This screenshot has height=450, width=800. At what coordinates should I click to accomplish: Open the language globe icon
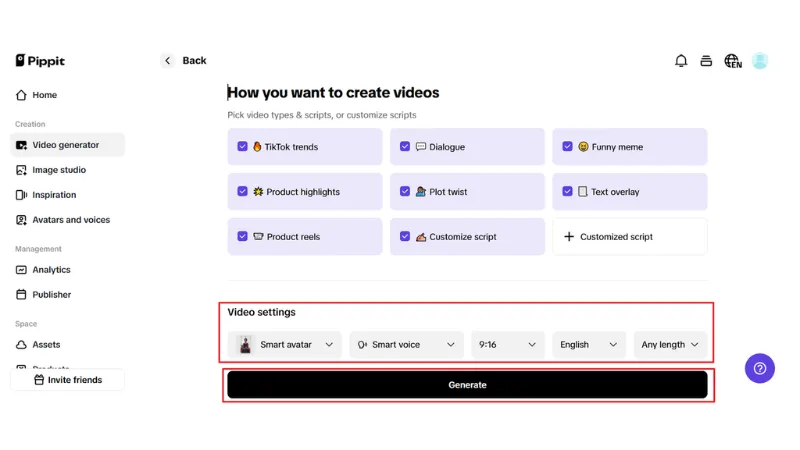pyautogui.click(x=733, y=61)
